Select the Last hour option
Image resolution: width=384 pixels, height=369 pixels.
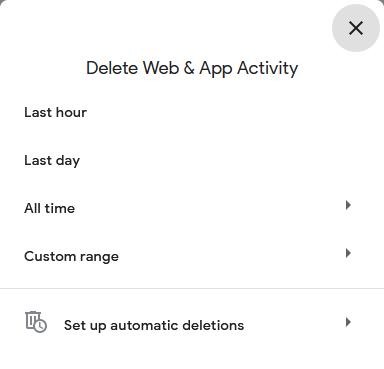point(192,113)
